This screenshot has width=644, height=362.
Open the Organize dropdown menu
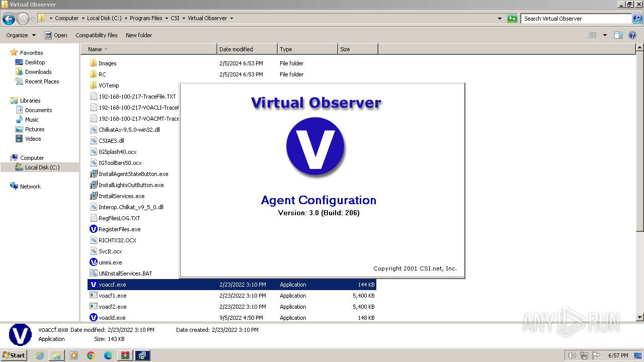pos(21,35)
